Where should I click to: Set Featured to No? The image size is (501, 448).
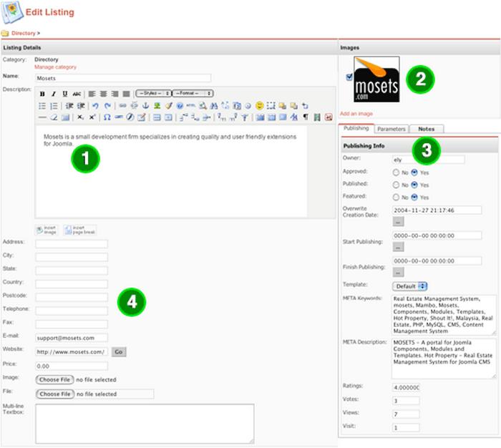396,196
